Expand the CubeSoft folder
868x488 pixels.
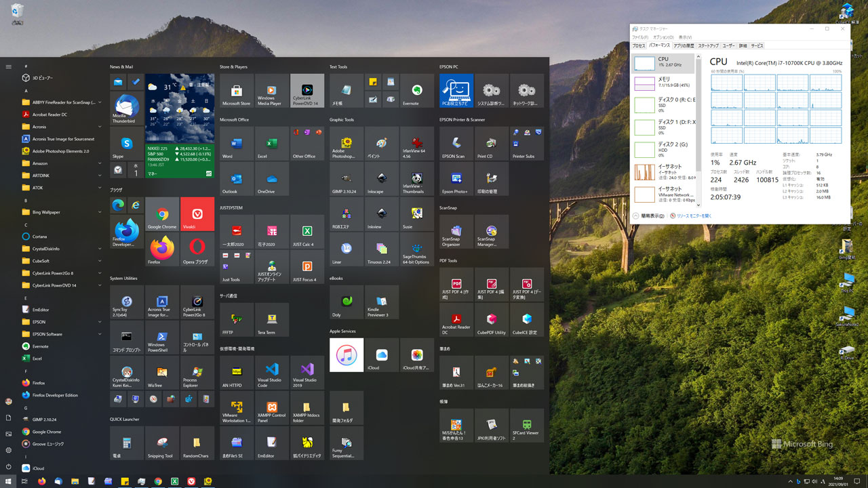(62, 261)
